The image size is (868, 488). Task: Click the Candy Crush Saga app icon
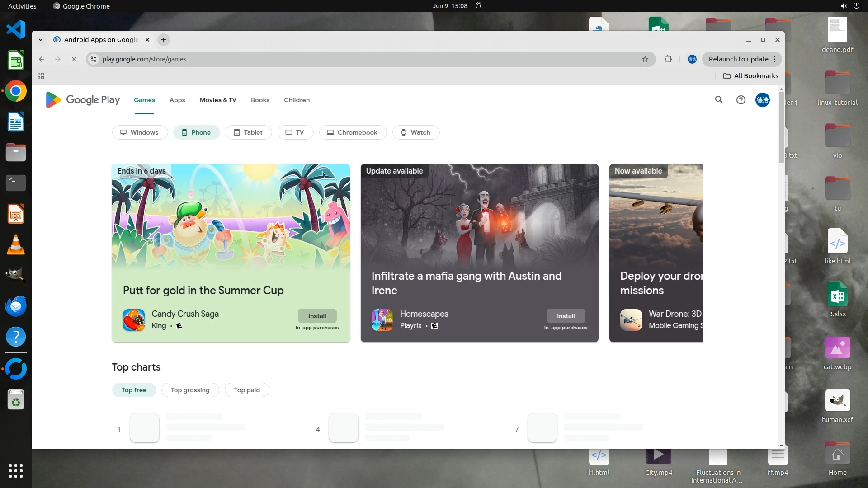click(x=134, y=320)
